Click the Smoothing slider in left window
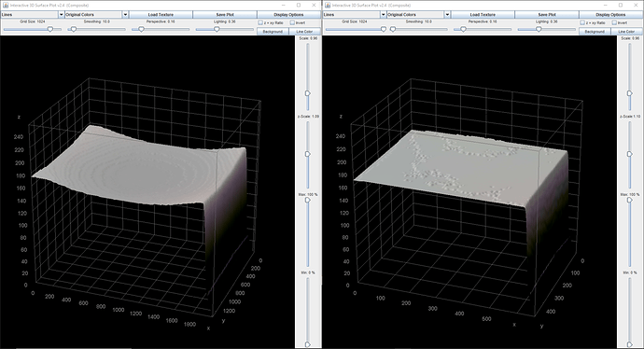Viewport: 644px width, 349px height. coord(97,29)
